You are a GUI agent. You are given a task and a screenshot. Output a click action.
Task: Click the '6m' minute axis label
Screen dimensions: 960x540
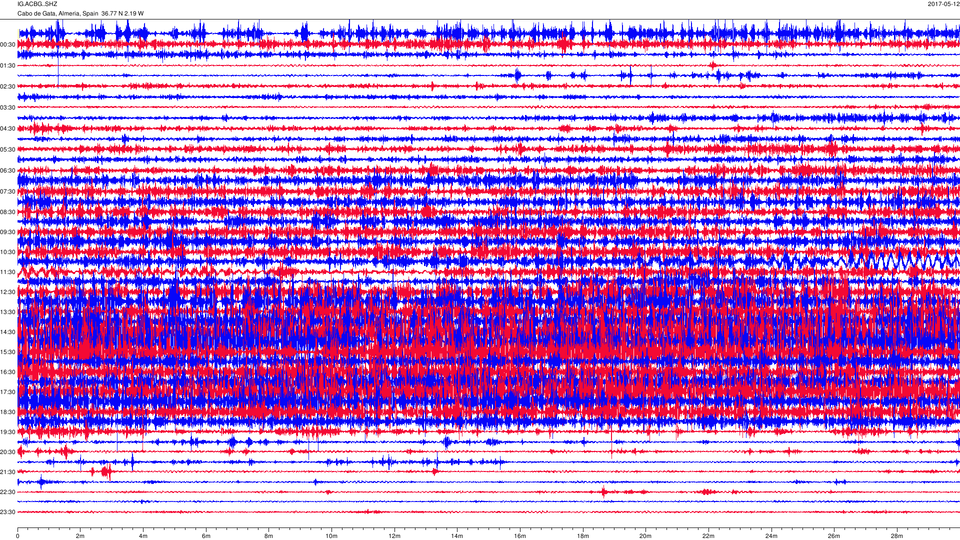tap(206, 536)
